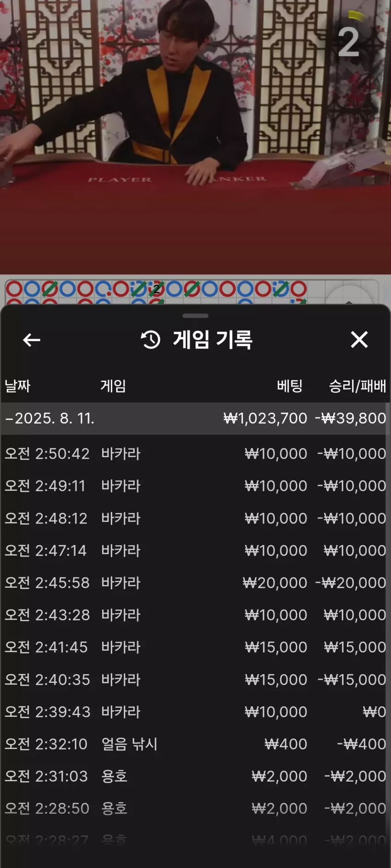Select the 승리/패배 column header
The image size is (391, 868).
pyautogui.click(x=357, y=386)
